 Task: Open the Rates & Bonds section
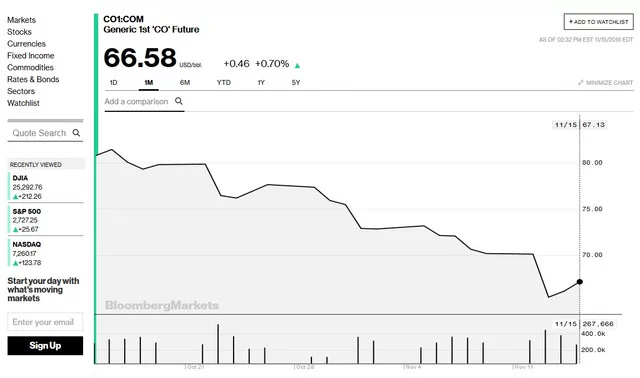click(33, 79)
